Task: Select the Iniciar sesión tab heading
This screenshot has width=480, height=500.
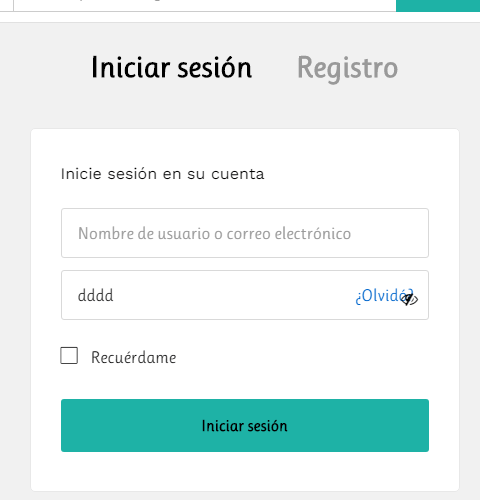Action: click(x=172, y=68)
